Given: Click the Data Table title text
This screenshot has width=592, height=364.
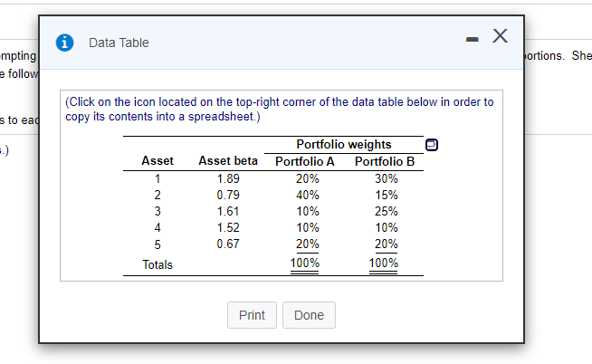Looking at the screenshot, I should (x=119, y=43).
